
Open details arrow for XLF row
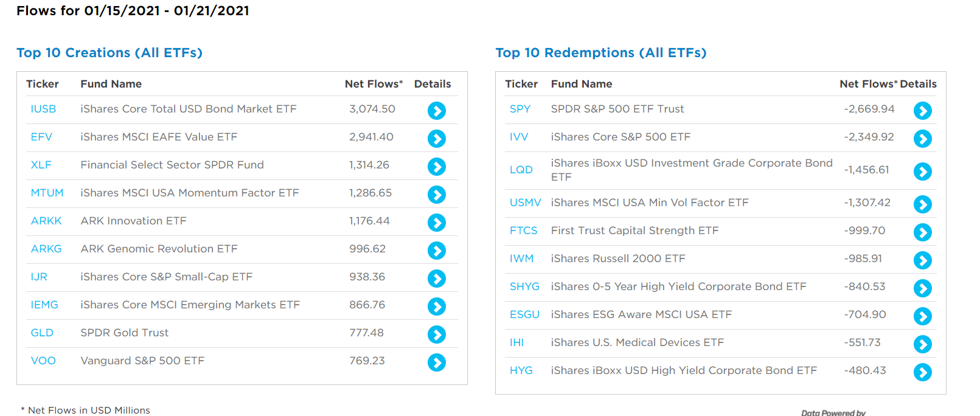coord(437,167)
